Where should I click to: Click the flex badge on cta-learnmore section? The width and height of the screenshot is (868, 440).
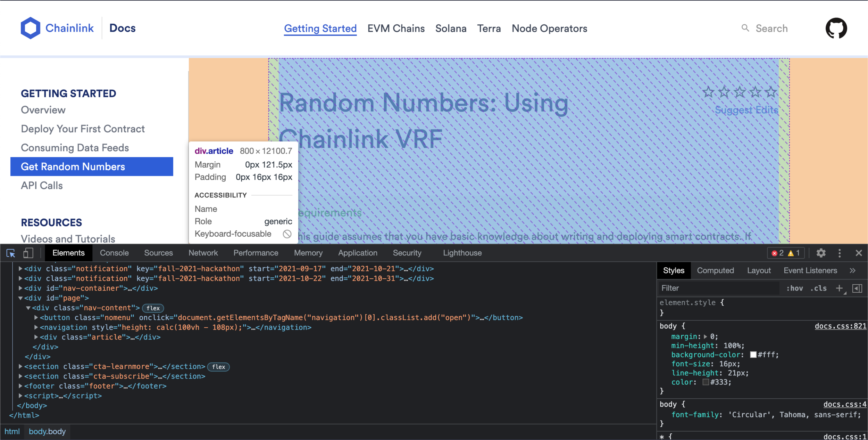click(218, 367)
